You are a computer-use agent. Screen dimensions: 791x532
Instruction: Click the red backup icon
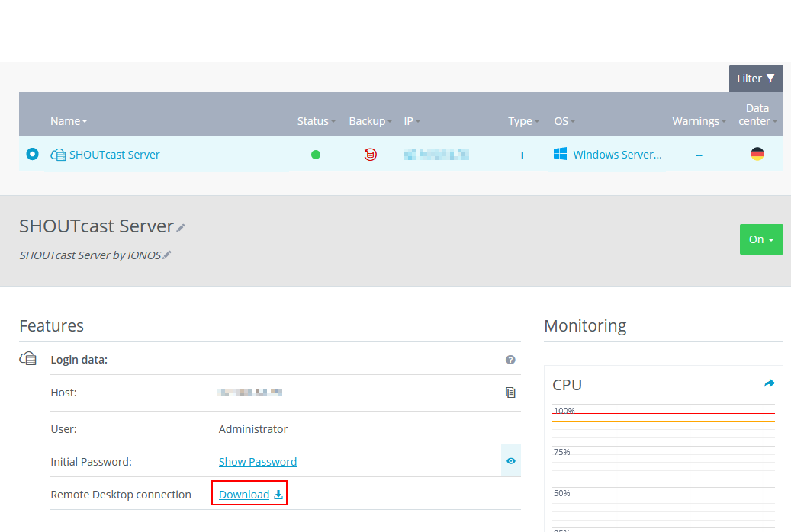pos(370,154)
